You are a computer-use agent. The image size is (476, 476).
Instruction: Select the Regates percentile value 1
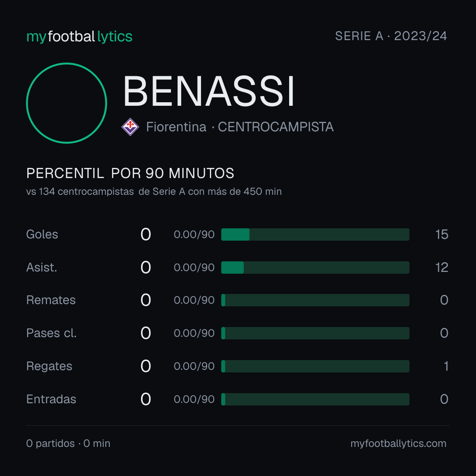[x=446, y=366]
